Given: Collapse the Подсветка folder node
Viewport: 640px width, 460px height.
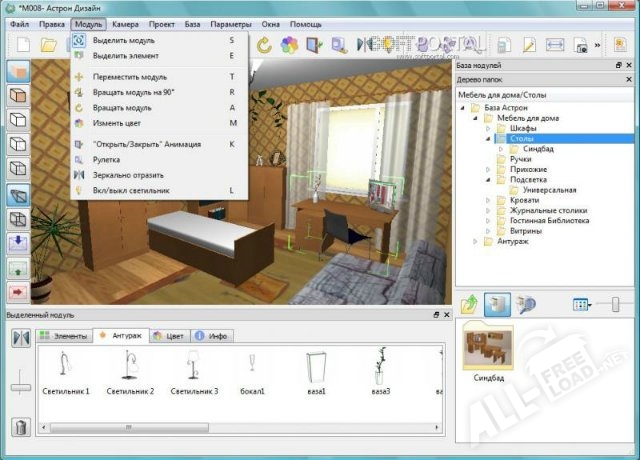Looking at the screenshot, I should pyautogui.click(x=488, y=180).
